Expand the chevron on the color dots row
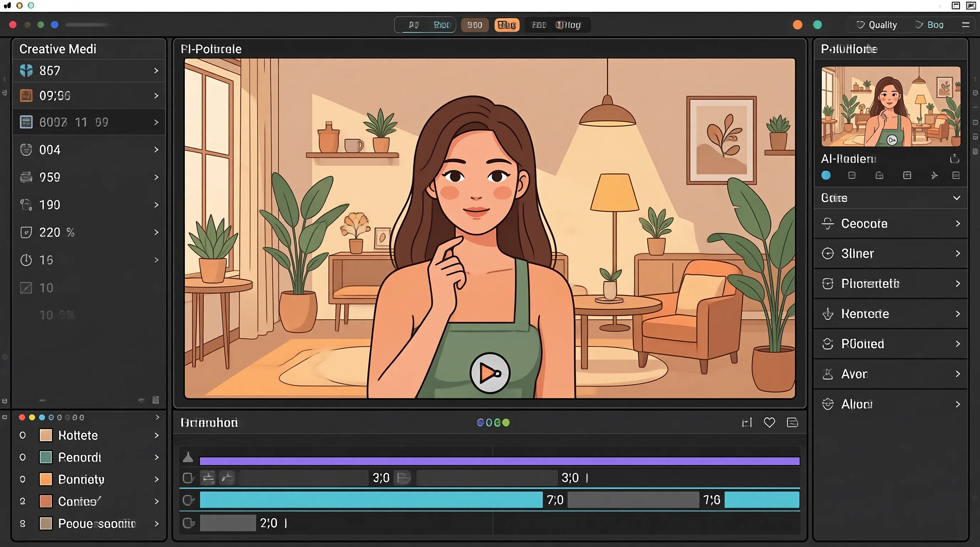The height and width of the screenshot is (547, 980). [157, 417]
